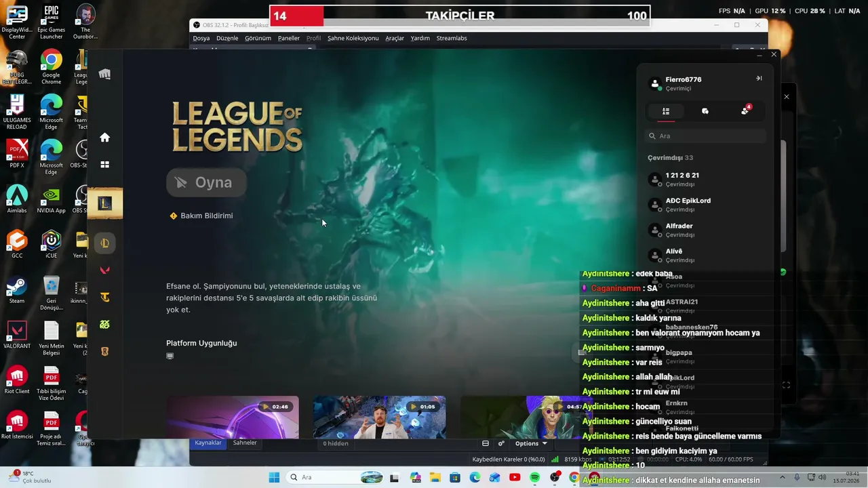Open DisplayWidget Center desktop shortcut
This screenshot has height=488, width=868.
(x=17, y=22)
